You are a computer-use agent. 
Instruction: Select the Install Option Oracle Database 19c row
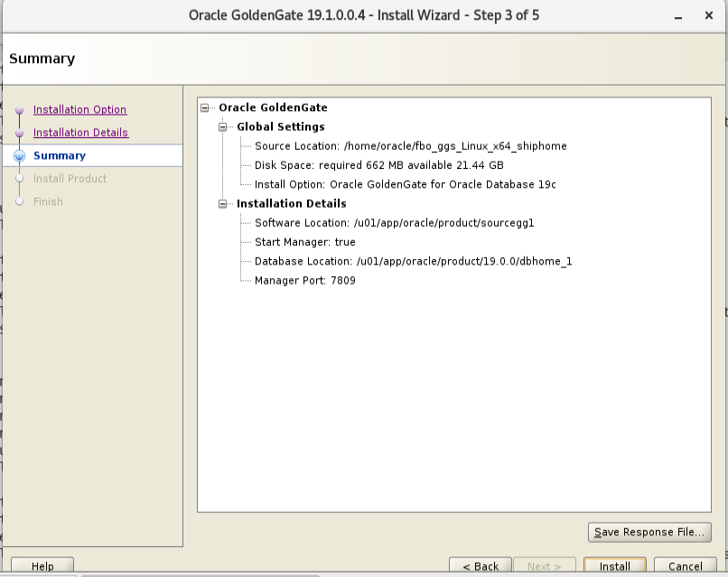click(x=406, y=185)
